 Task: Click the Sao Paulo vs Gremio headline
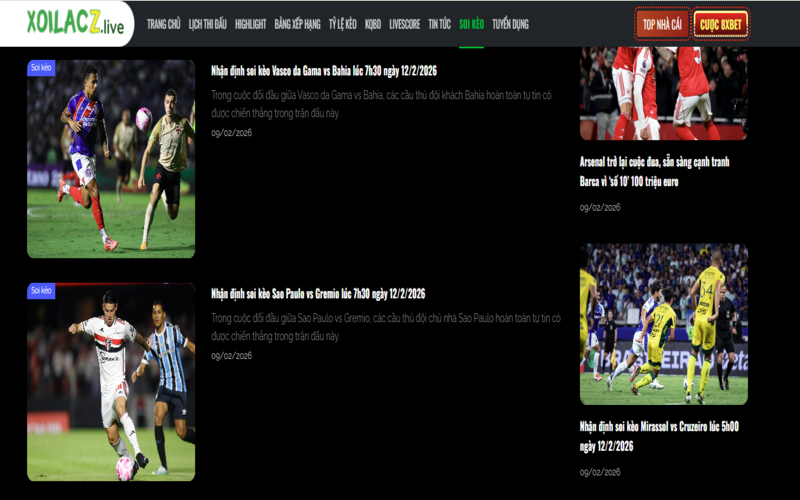pos(318,294)
